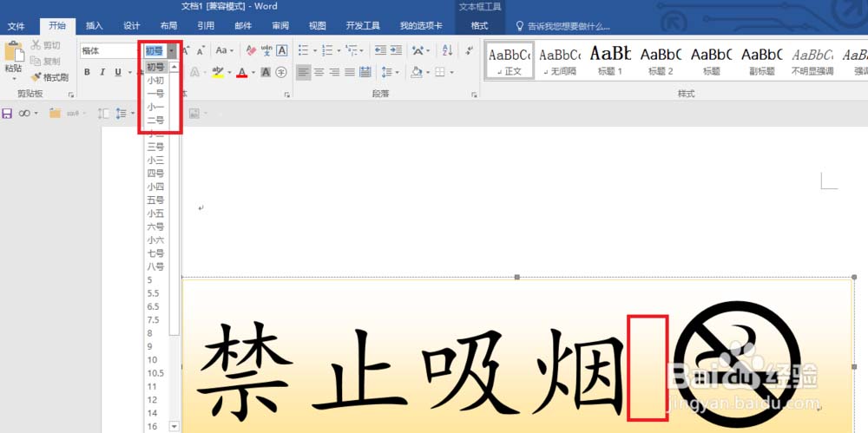
Task: Click line spacing icon in quick toolbar
Action: [122, 113]
